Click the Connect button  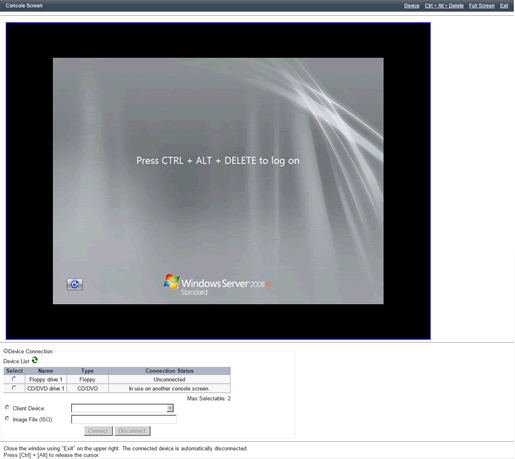click(x=98, y=431)
